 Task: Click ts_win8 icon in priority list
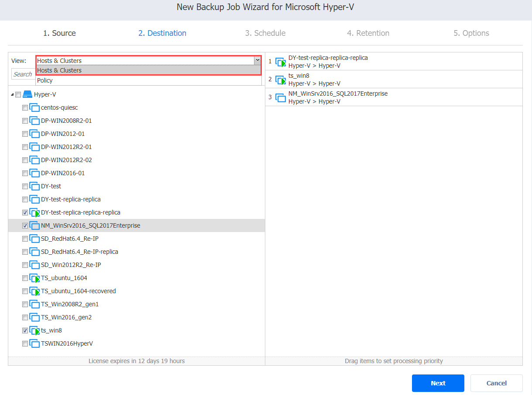(281, 80)
